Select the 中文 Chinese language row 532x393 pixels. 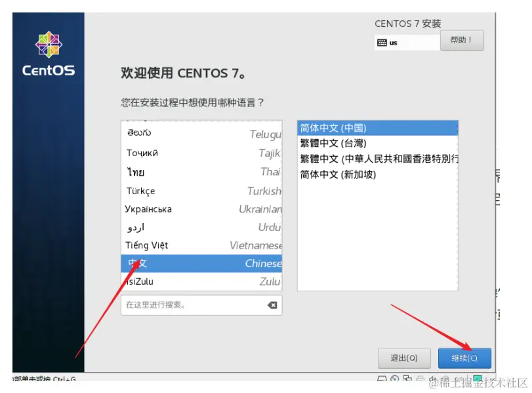(201, 263)
